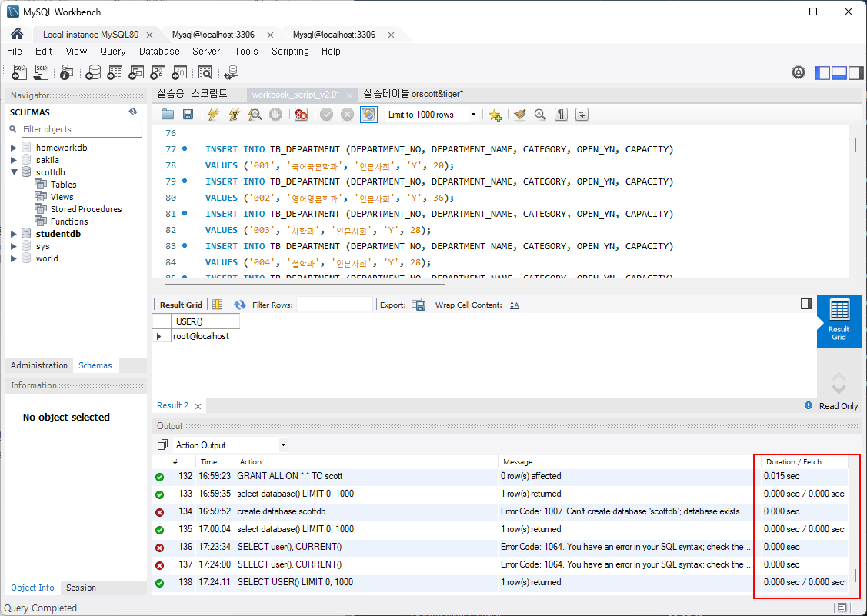The height and width of the screenshot is (616, 867).
Task: Create a new view
Action: tap(136, 72)
